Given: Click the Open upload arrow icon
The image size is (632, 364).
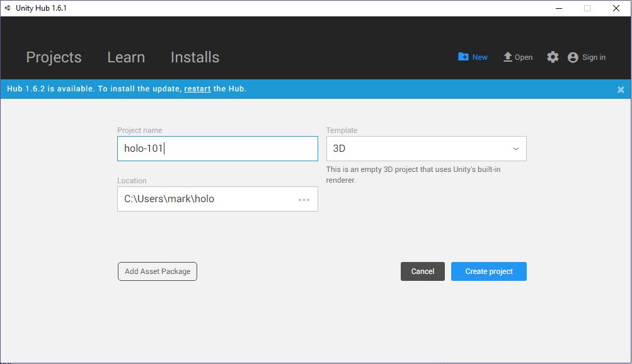Looking at the screenshot, I should point(508,57).
